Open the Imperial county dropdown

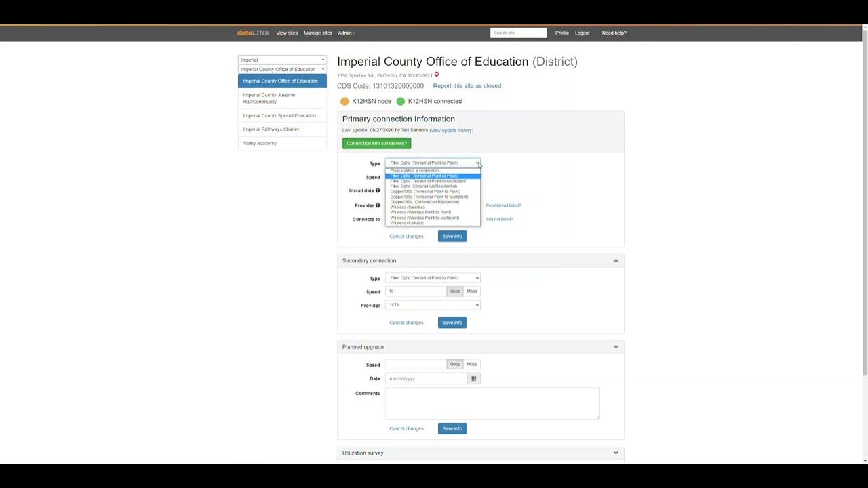(x=282, y=60)
